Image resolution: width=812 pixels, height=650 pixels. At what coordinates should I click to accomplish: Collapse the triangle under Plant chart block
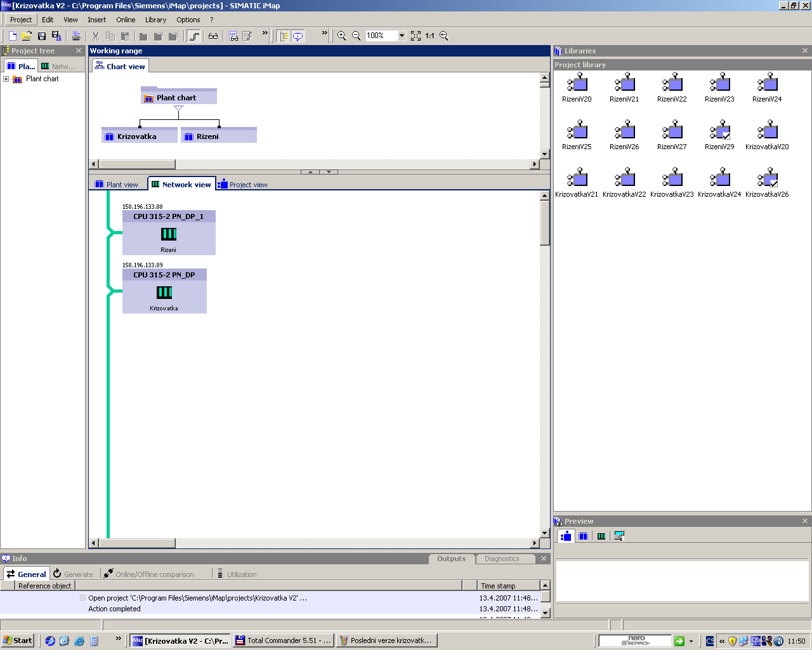pyautogui.click(x=178, y=109)
